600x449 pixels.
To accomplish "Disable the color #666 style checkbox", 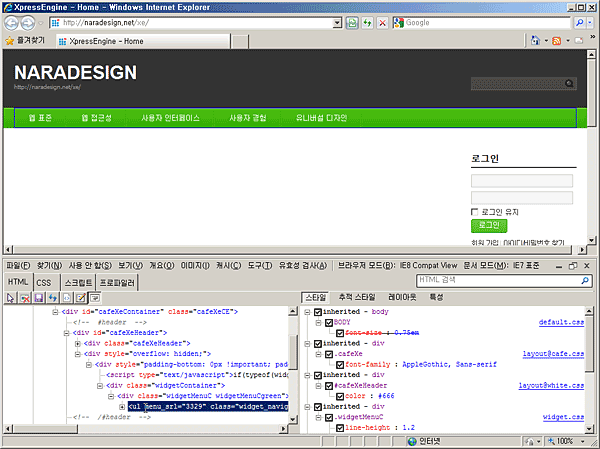I will 339,396.
